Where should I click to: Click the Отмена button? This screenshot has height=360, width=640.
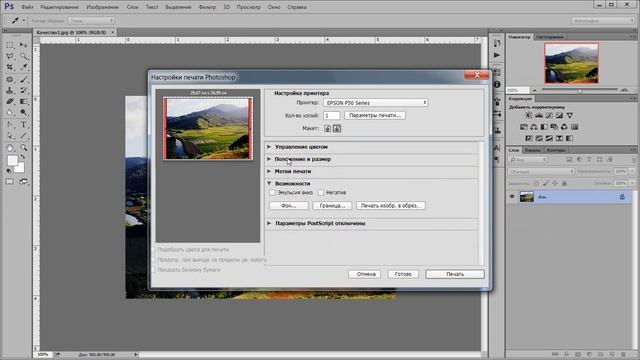[x=364, y=274]
